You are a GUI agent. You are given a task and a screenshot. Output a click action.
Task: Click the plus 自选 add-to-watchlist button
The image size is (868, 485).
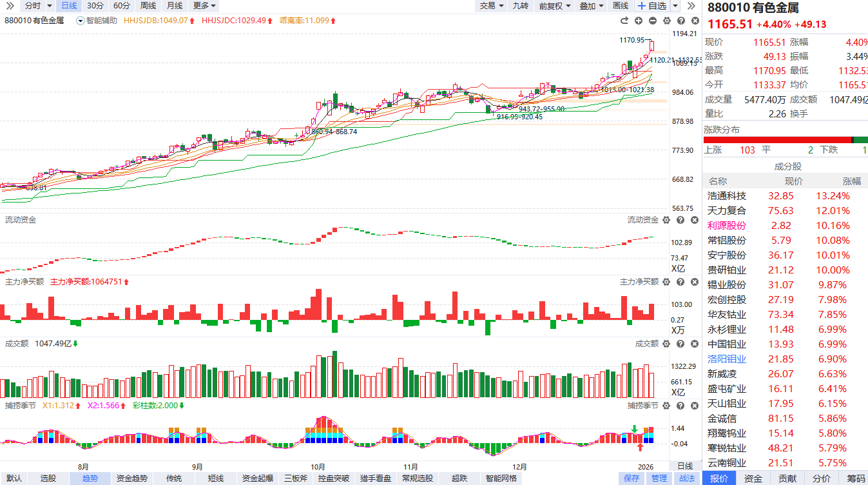652,6
